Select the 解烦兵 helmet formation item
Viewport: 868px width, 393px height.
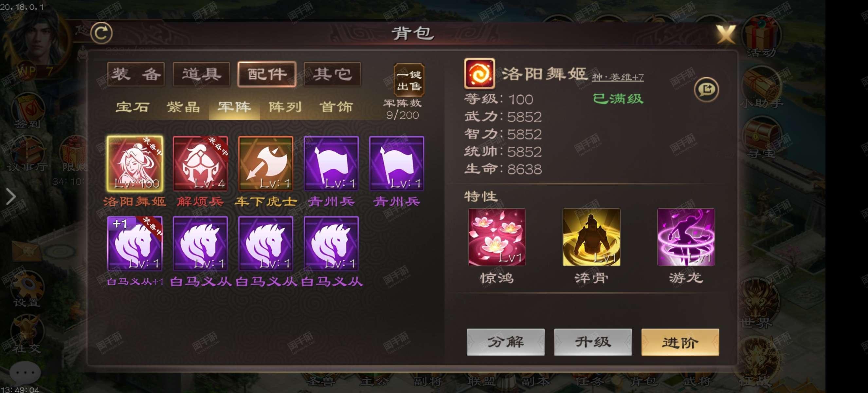pyautogui.click(x=200, y=163)
